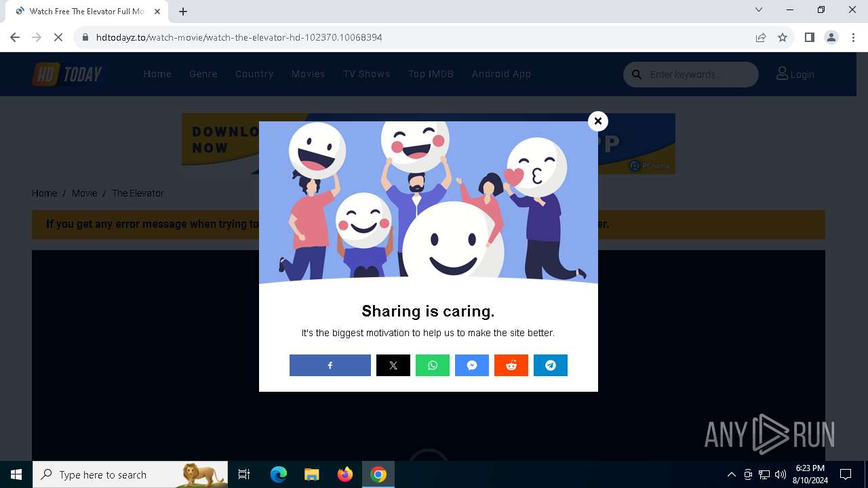Open Task View on taskbar
The image size is (868, 488).
click(x=244, y=474)
